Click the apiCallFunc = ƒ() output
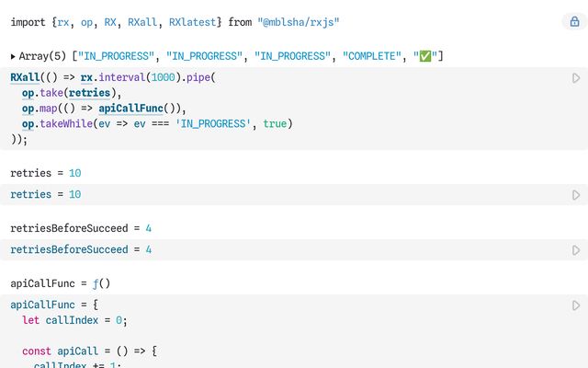 pyautogui.click(x=60, y=282)
